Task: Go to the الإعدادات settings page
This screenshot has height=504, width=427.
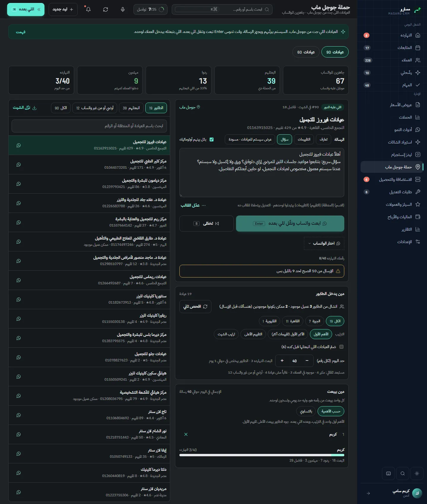Action: (x=392, y=242)
